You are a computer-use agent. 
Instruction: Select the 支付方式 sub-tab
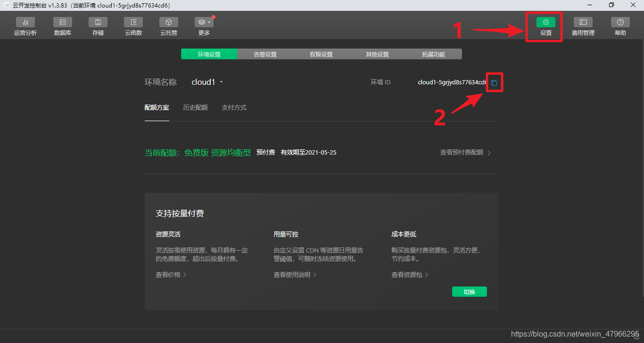(x=234, y=107)
